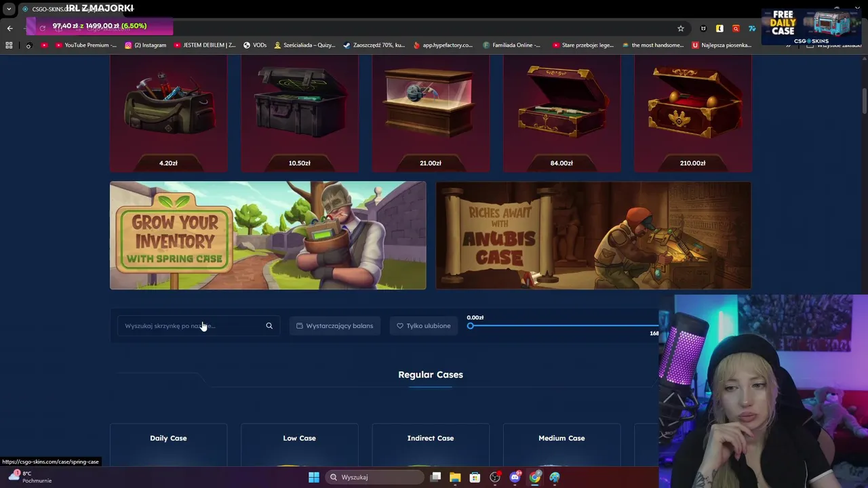
Task: Open Task View from the taskbar
Action: [x=436, y=477]
